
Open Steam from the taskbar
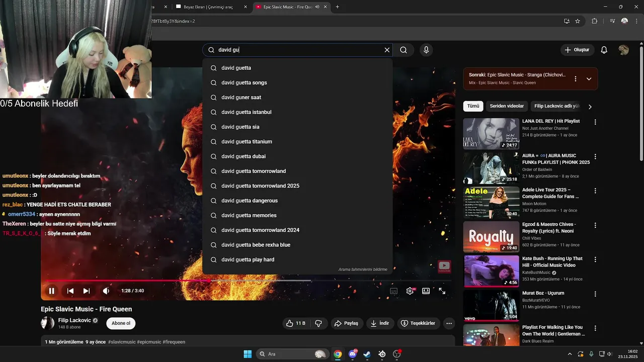coord(367,354)
